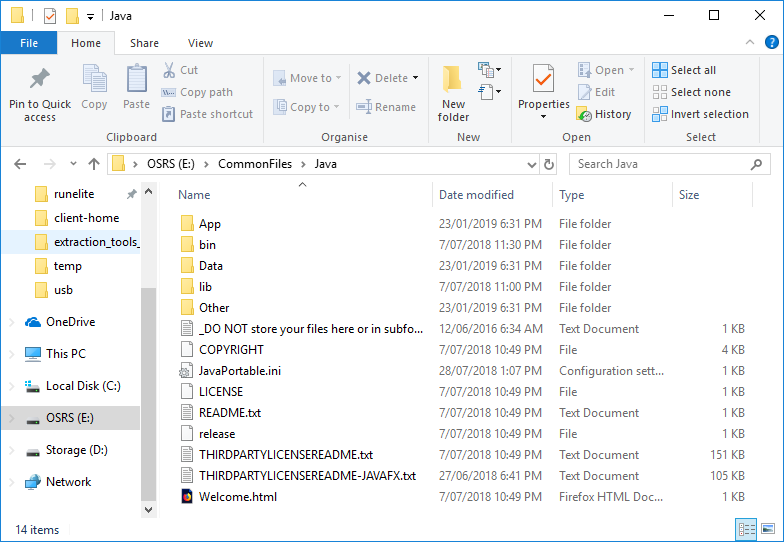Click Invert selection in the ribbon
Screen dimensions: 784x542
tap(700, 114)
